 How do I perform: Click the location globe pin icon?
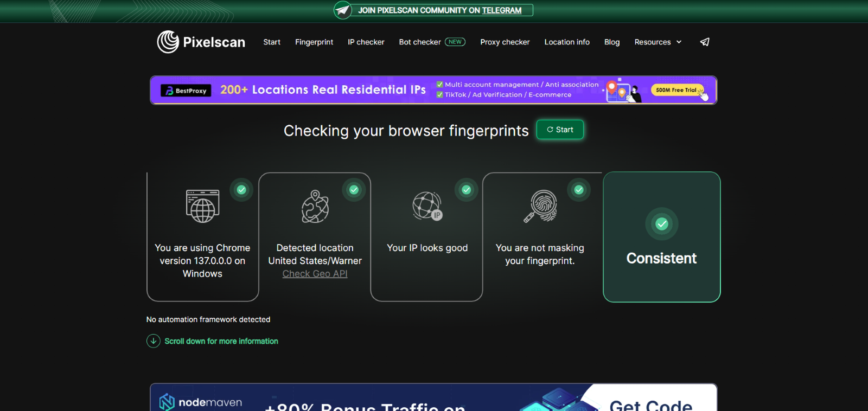pos(315,207)
